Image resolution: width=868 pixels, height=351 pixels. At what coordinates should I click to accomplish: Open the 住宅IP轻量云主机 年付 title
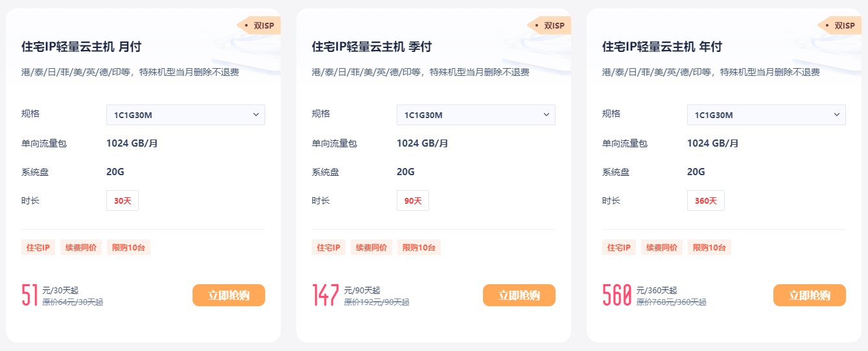(x=662, y=47)
